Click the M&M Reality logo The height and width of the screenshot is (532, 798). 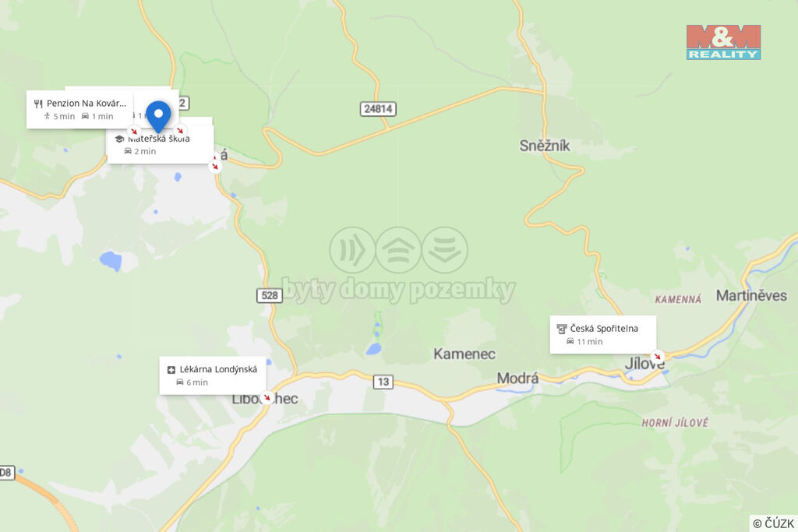click(x=723, y=42)
